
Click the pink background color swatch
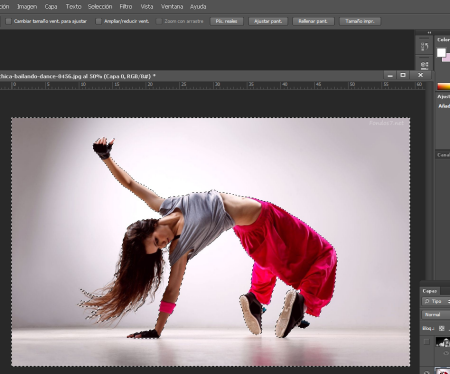pos(447,58)
